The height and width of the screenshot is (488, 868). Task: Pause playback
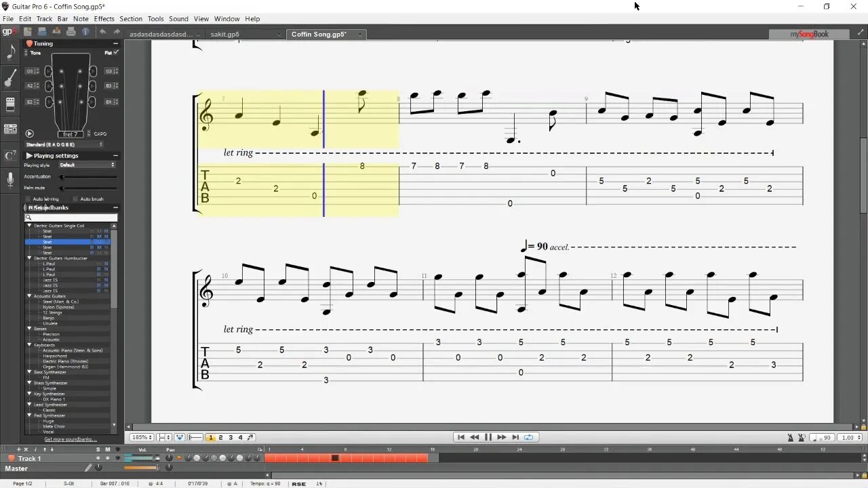pos(488,437)
